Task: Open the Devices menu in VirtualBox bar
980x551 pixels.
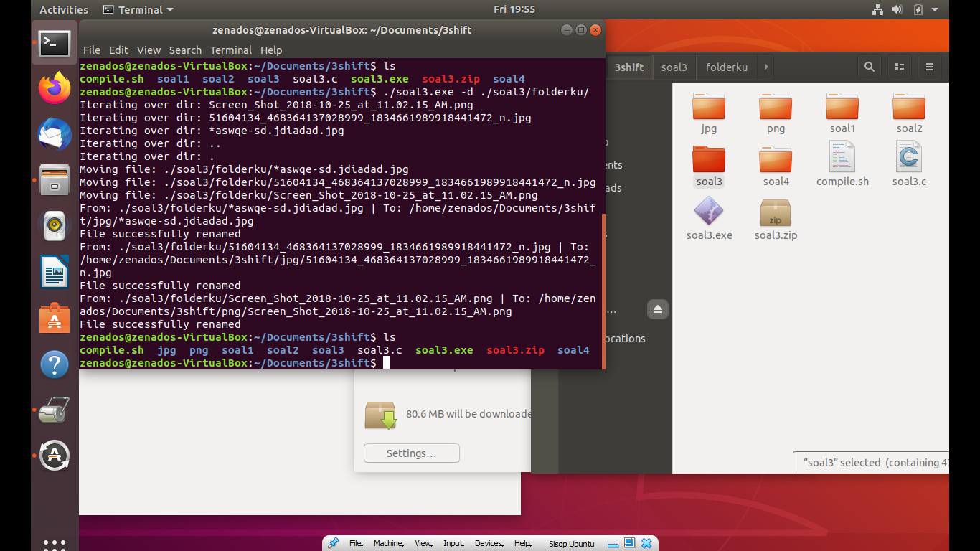Action: click(x=489, y=543)
